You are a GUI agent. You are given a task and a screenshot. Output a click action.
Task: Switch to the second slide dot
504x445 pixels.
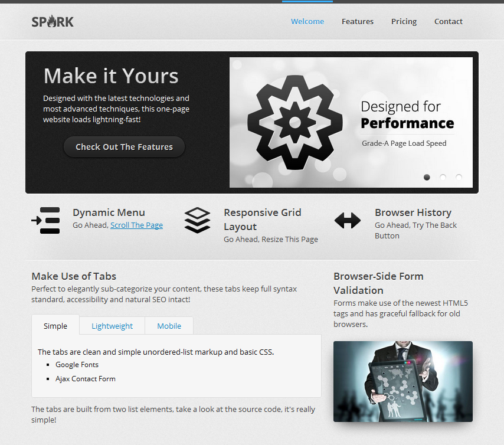[443, 177]
